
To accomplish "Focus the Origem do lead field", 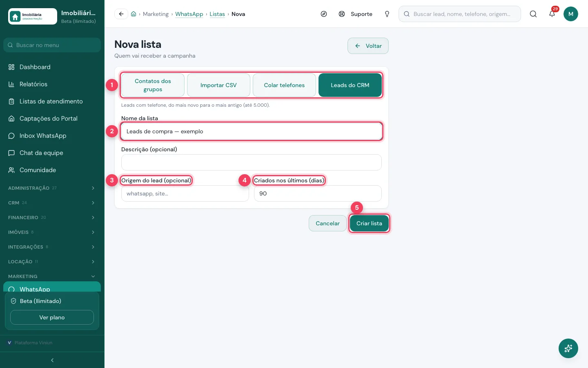I will (x=185, y=193).
